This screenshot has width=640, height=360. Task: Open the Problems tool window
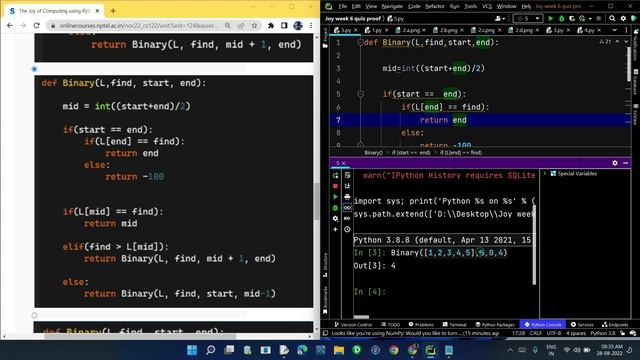point(421,324)
